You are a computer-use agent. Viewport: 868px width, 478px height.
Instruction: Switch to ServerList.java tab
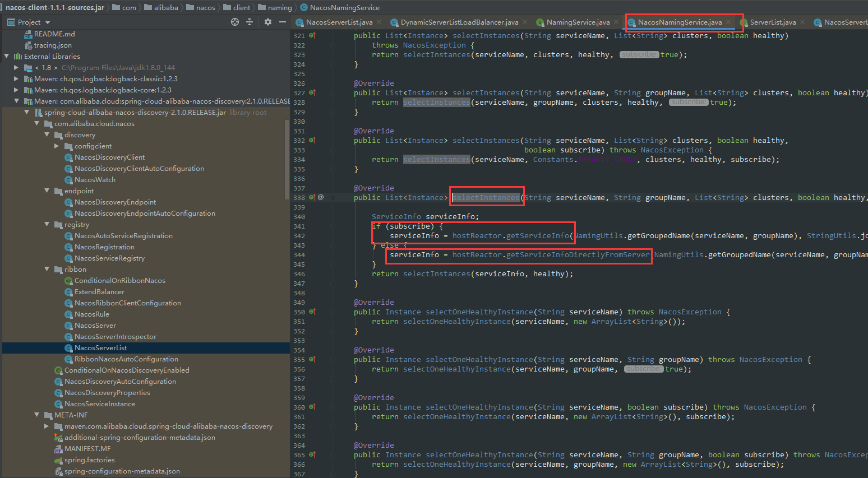[773, 22]
